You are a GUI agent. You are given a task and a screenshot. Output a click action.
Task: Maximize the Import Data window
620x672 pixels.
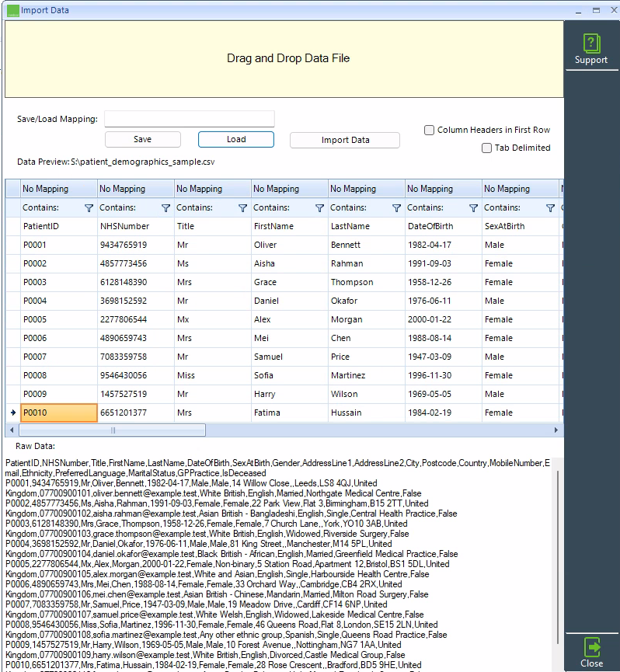click(x=596, y=10)
